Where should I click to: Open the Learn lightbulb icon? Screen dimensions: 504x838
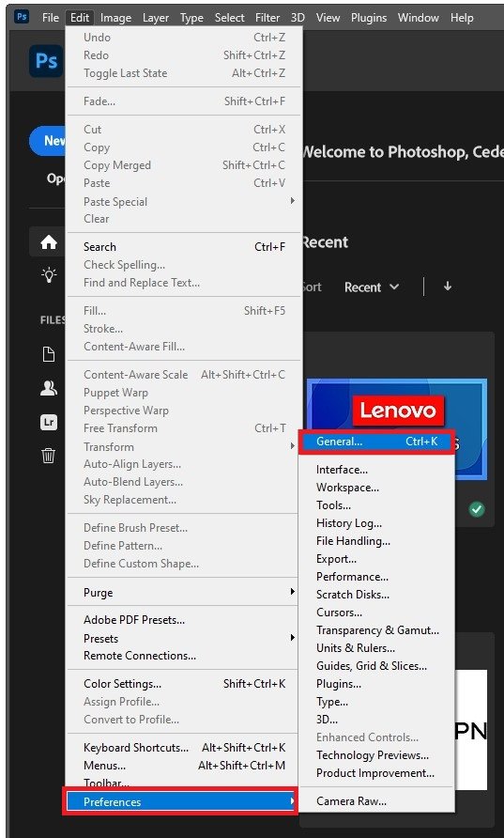coord(49,275)
